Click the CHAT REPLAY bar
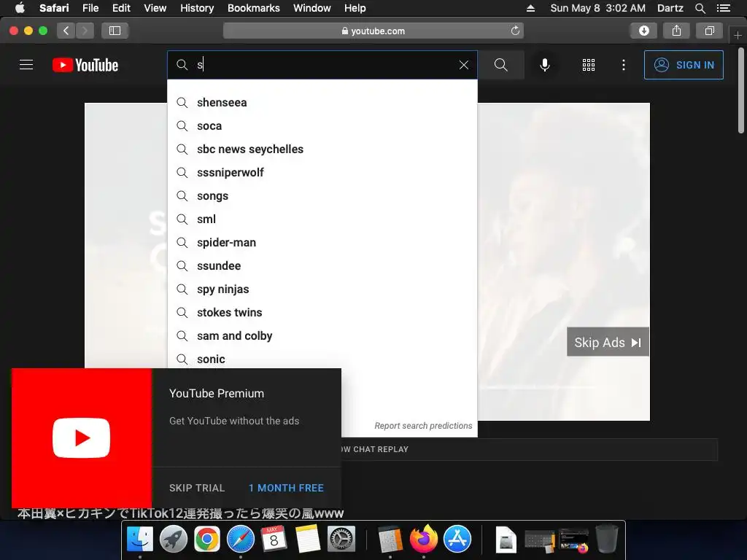The height and width of the screenshot is (560, 747). 529,449
